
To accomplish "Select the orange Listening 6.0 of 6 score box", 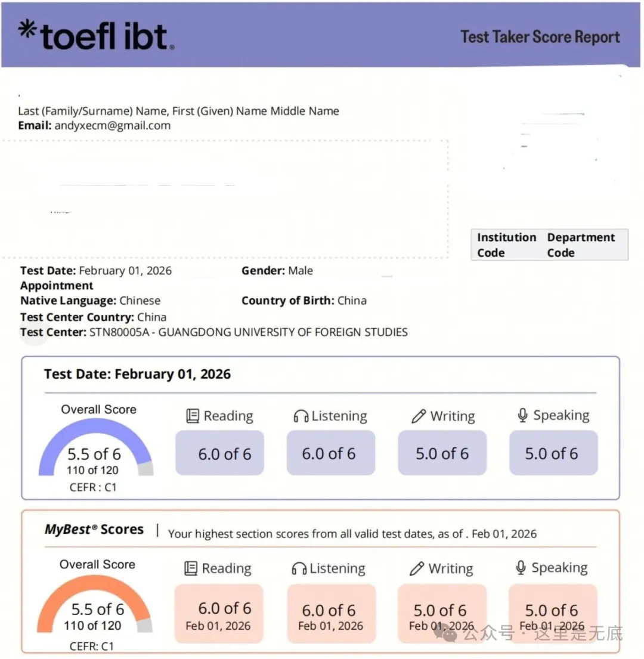I will (x=331, y=613).
